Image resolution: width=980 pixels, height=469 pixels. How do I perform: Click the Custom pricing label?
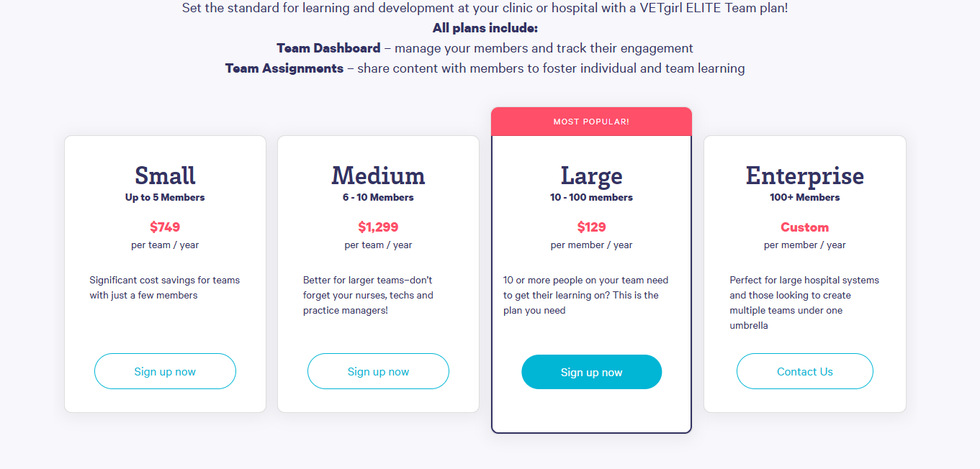[805, 227]
